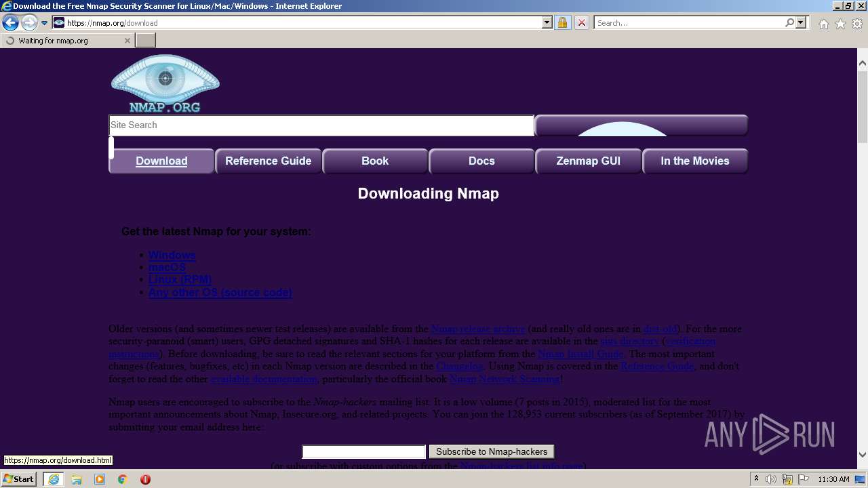Viewport: 868px width, 488px height.
Task: Open the Nmap release archive link
Action: [x=478, y=329]
